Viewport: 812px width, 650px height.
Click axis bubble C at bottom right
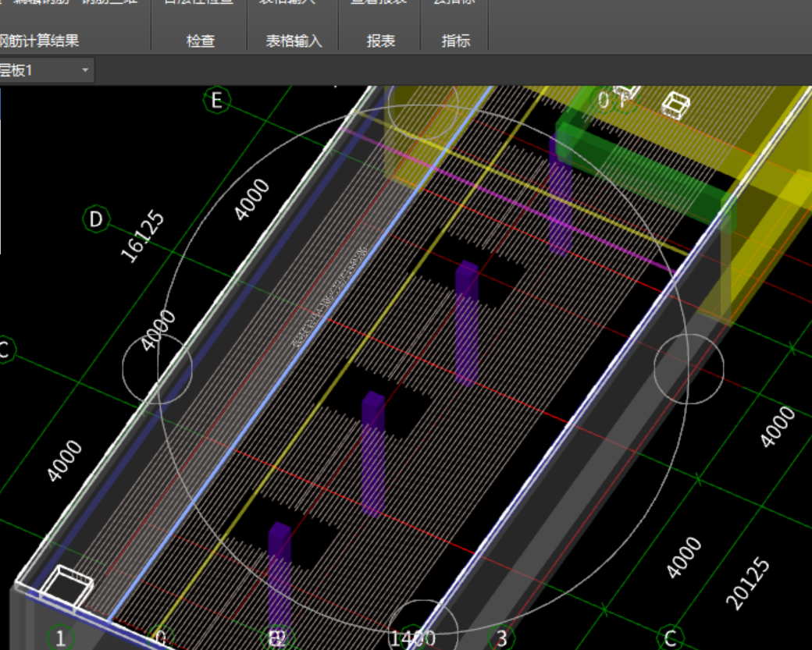(670, 638)
